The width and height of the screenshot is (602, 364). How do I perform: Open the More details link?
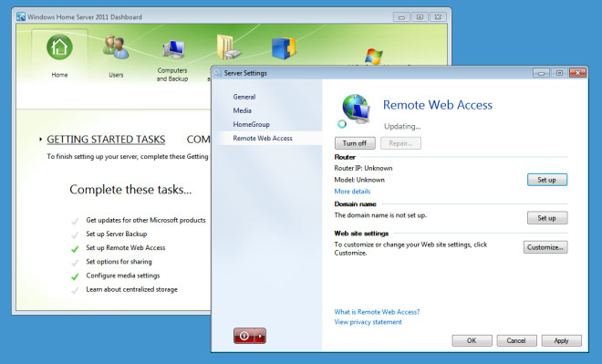pyautogui.click(x=352, y=192)
